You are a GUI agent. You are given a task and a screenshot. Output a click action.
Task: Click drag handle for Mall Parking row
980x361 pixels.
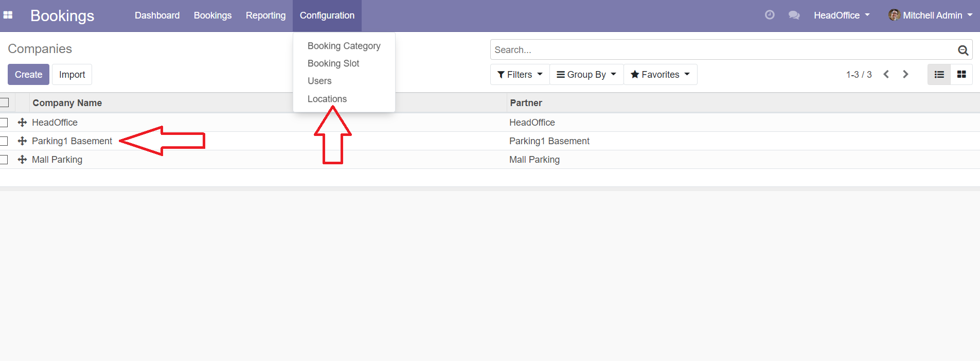pyautogui.click(x=22, y=160)
